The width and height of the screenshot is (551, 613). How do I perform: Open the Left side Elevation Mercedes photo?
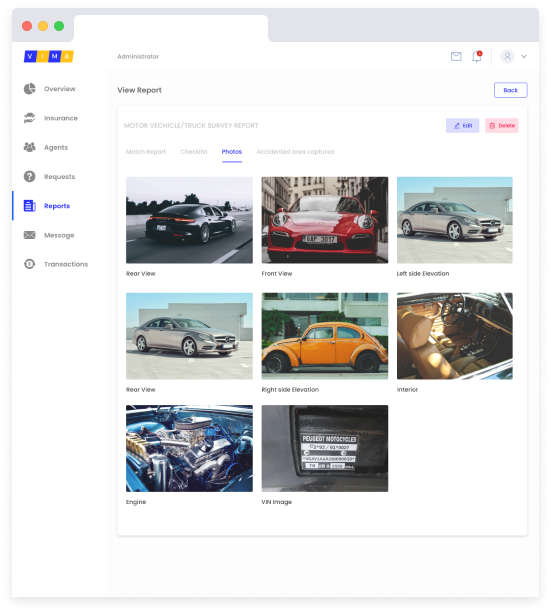(x=454, y=220)
